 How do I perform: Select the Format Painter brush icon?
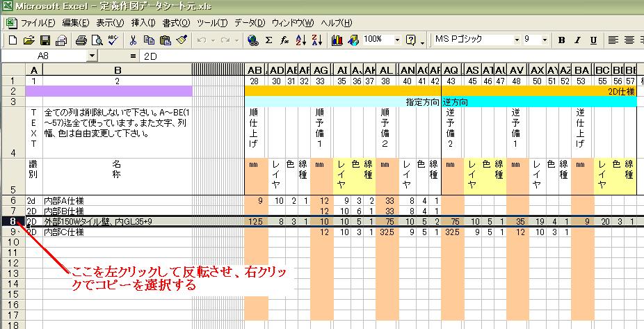point(182,40)
